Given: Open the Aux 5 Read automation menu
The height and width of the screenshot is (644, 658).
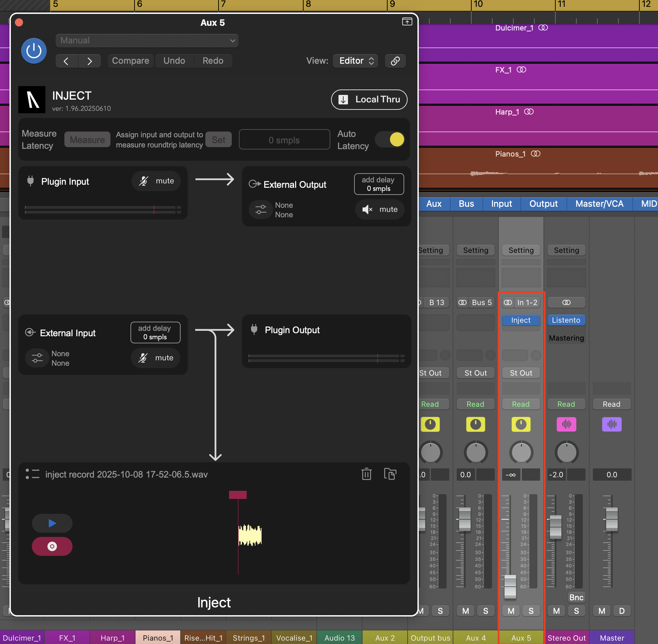Looking at the screenshot, I should point(521,404).
